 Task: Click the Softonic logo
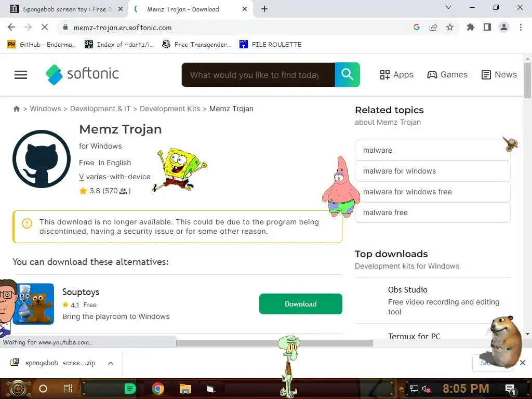(82, 74)
